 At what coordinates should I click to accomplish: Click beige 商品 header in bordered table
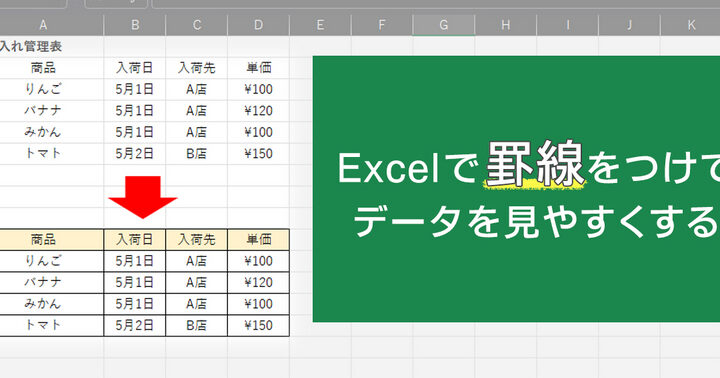click(51, 240)
